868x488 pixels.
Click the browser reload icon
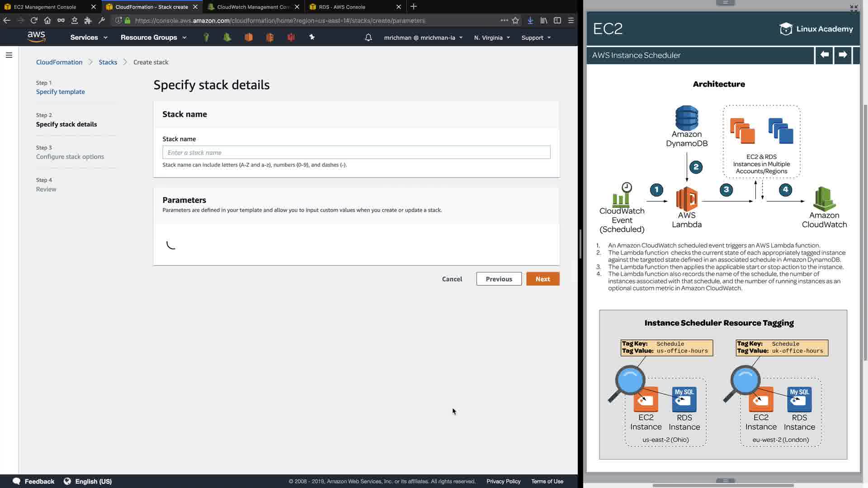(34, 20)
